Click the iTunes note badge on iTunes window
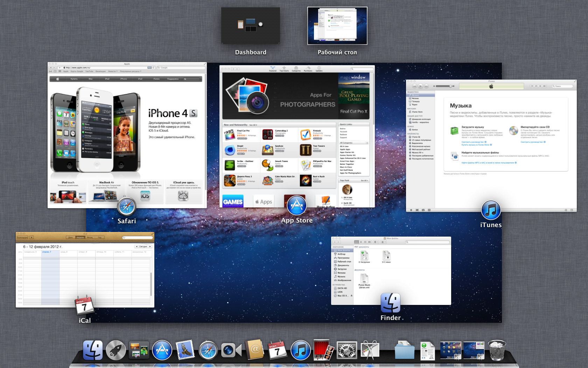Screen dimensions: 588x368 pyautogui.click(x=491, y=210)
